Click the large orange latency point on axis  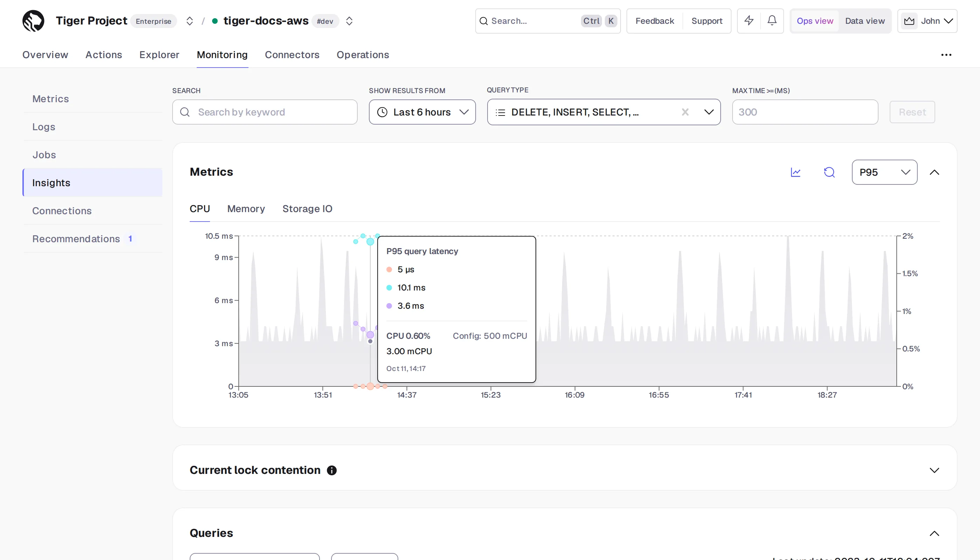tap(370, 386)
